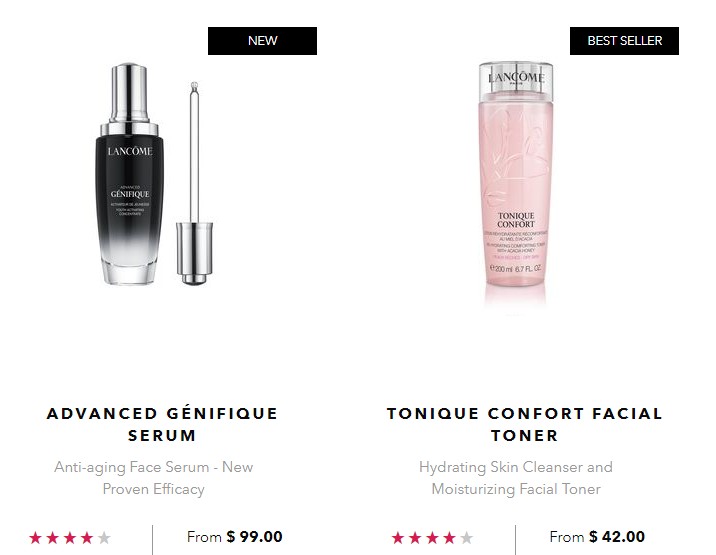
Task: Click the serum dropper applicator image
Action: [195, 184]
